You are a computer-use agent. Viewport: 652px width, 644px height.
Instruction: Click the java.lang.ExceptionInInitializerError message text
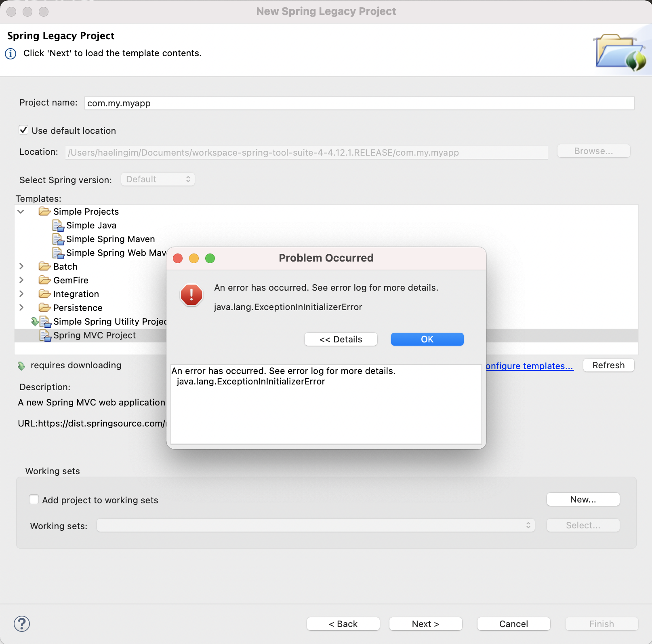pos(288,307)
